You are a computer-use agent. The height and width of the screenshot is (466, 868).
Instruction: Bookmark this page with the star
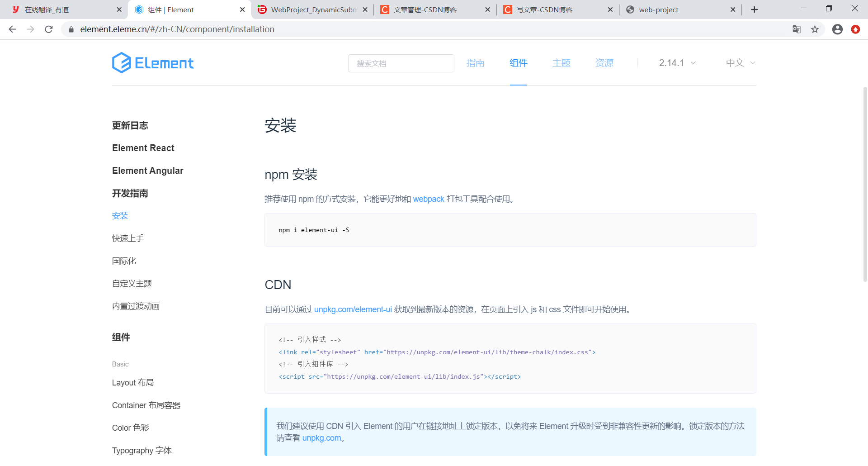point(815,29)
